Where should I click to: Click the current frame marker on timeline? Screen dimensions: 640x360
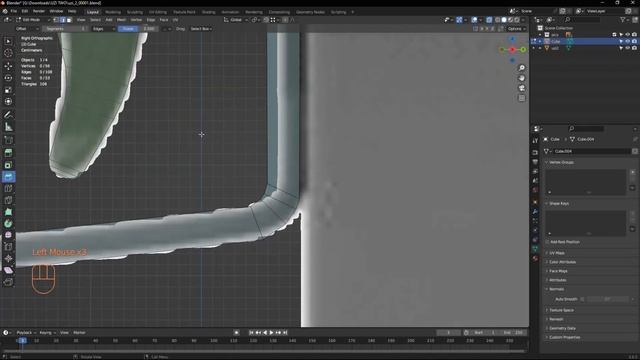[x=23, y=340]
